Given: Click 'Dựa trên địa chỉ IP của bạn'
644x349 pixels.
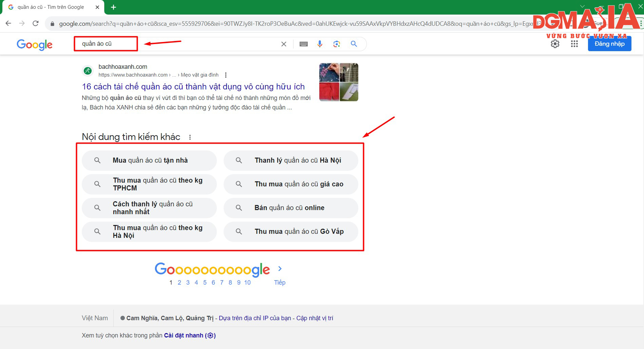Looking at the screenshot, I should [255, 318].
